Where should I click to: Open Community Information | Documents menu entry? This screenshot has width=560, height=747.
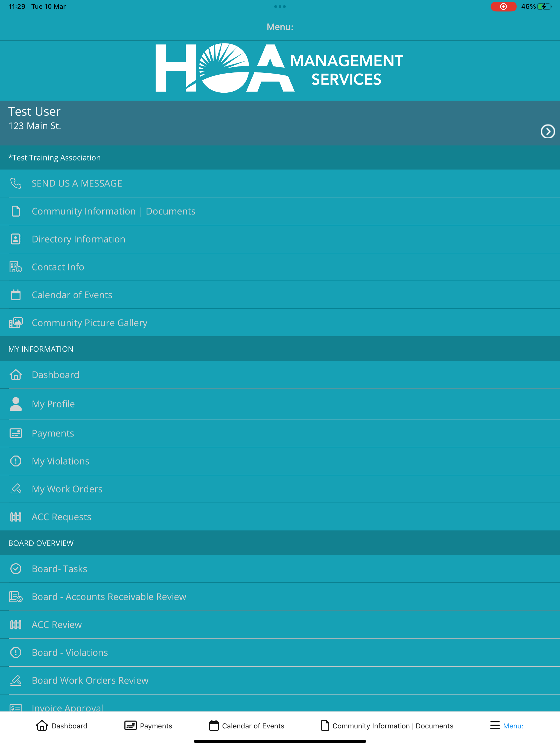280,211
